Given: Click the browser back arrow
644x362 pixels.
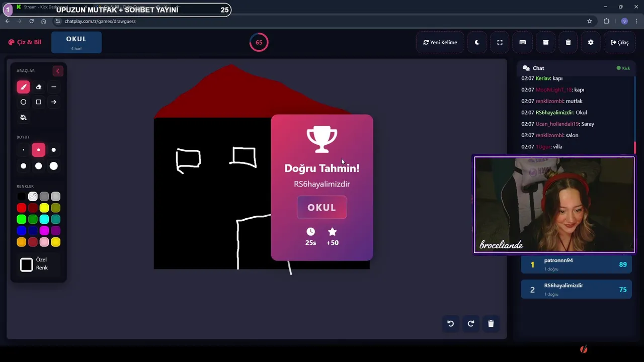Looking at the screenshot, I should [x=7, y=21].
